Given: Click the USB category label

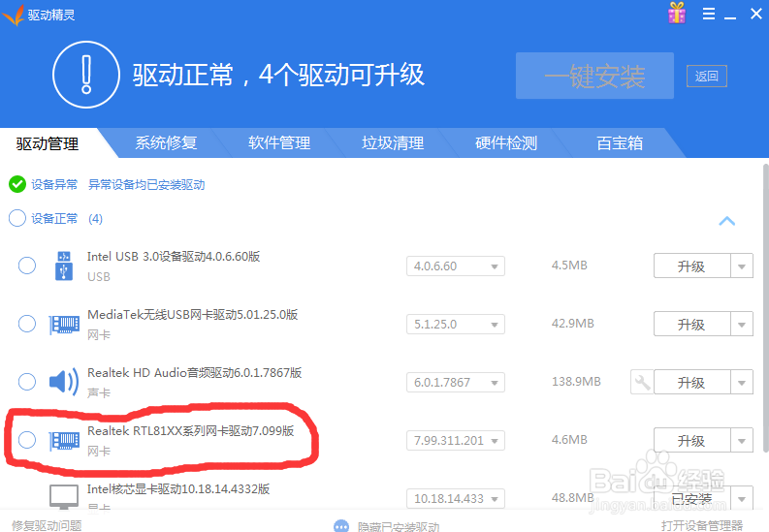Looking at the screenshot, I should coord(99,277).
